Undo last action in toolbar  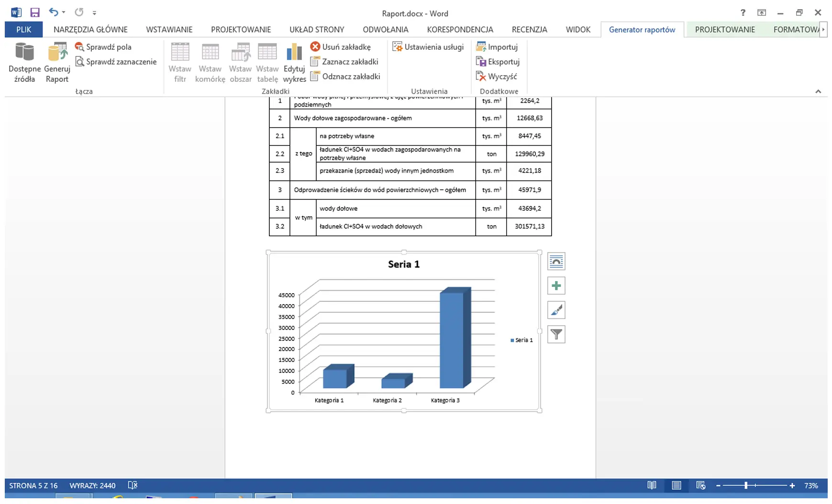[54, 12]
